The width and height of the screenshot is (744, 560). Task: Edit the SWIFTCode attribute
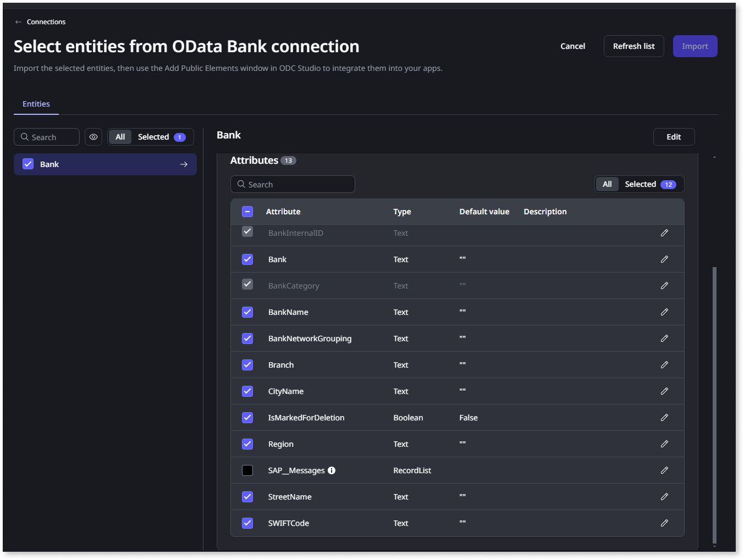[664, 523]
